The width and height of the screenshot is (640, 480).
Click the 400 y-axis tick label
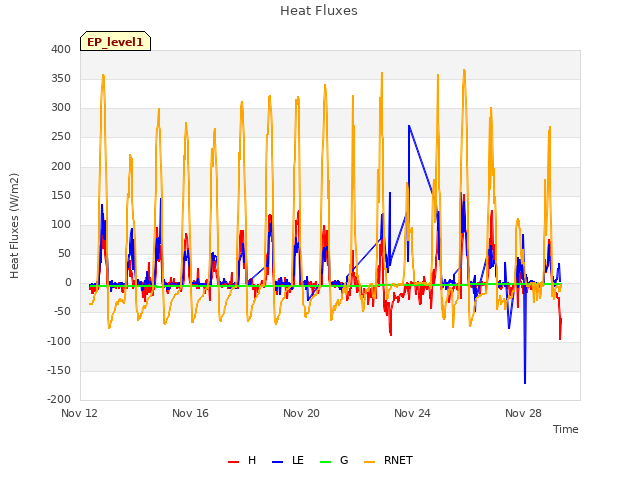pos(61,49)
